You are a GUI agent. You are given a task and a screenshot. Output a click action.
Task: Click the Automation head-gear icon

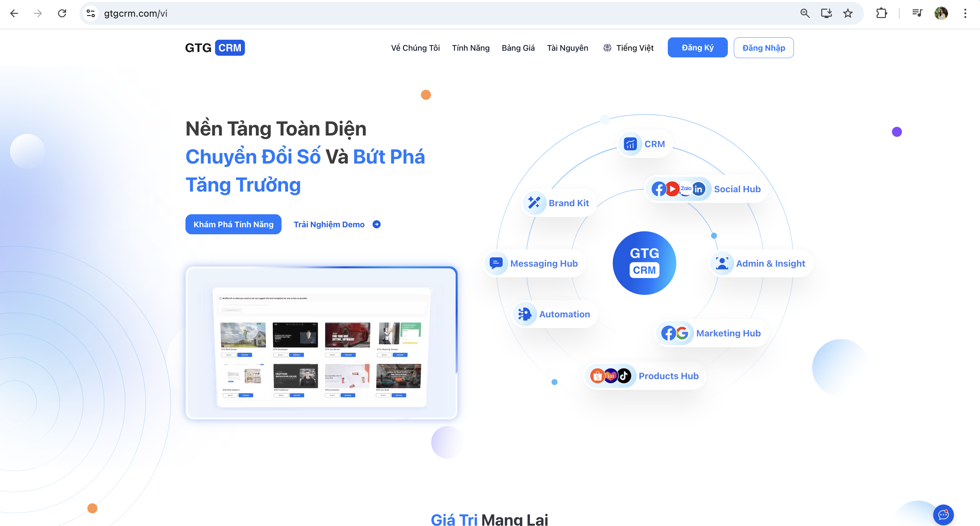(525, 314)
